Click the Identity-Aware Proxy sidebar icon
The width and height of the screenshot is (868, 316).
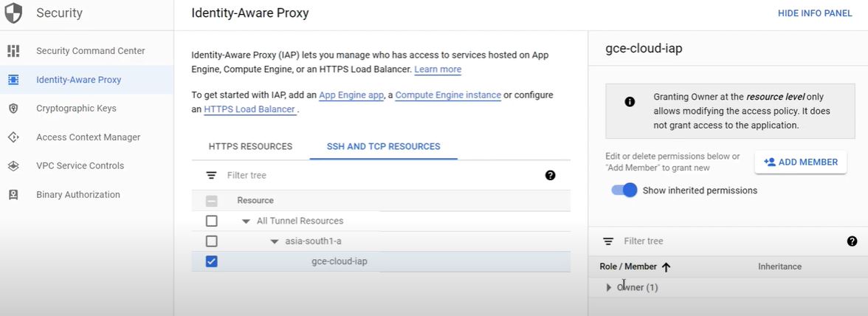pyautogui.click(x=13, y=80)
